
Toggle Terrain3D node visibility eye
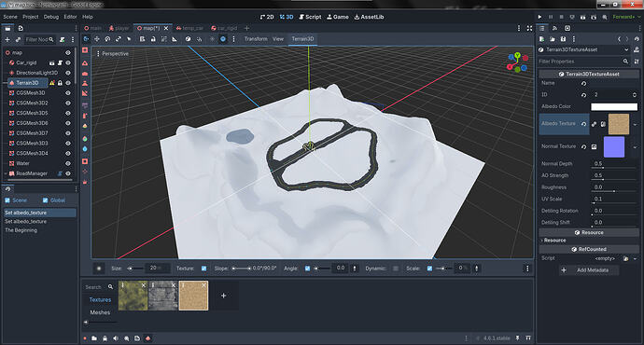coord(68,83)
